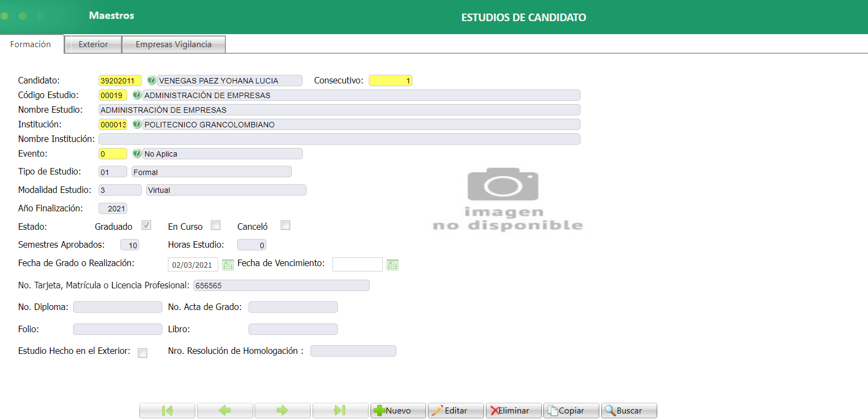Click the Evento code field
868x420 pixels.
click(113, 154)
